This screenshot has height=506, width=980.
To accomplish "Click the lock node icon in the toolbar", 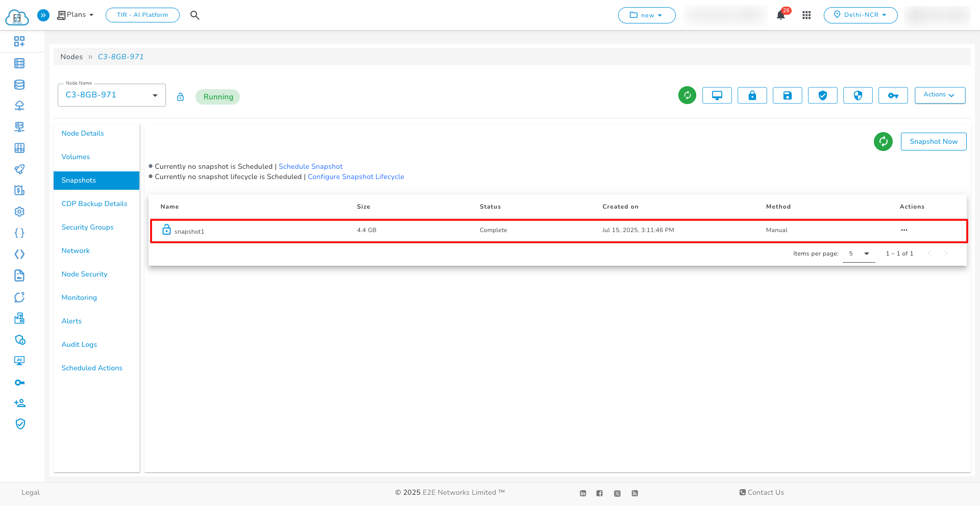I will tap(752, 95).
